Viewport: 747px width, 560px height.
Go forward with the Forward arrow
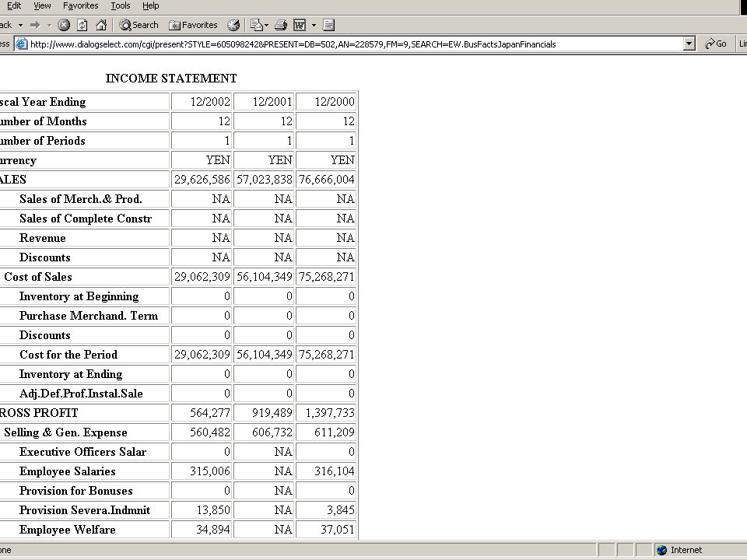35,25
